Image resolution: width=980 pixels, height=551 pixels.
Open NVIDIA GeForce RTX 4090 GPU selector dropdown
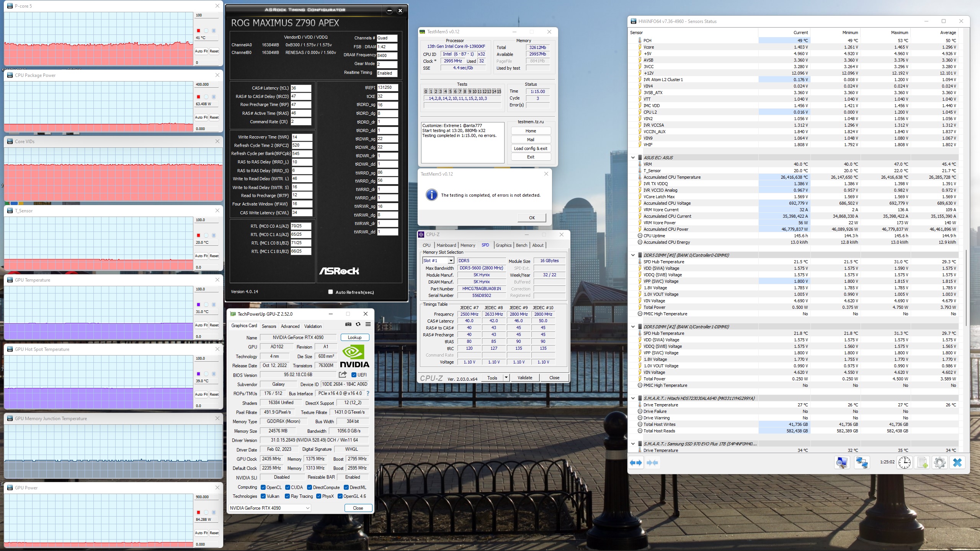(308, 508)
